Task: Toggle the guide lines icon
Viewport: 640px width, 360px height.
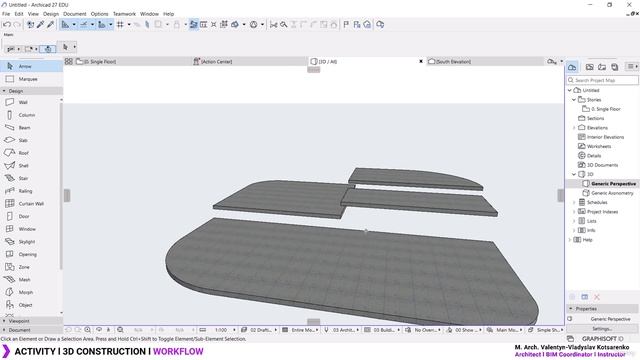Action: pyautogui.click(x=84, y=24)
